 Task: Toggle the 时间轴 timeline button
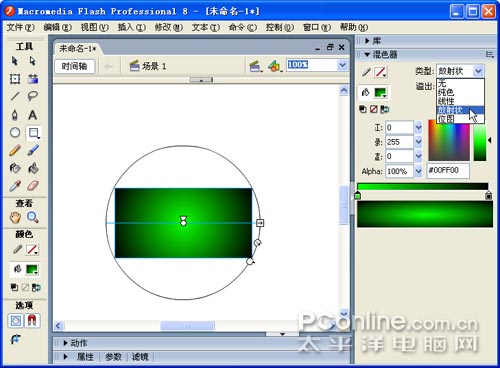75,66
